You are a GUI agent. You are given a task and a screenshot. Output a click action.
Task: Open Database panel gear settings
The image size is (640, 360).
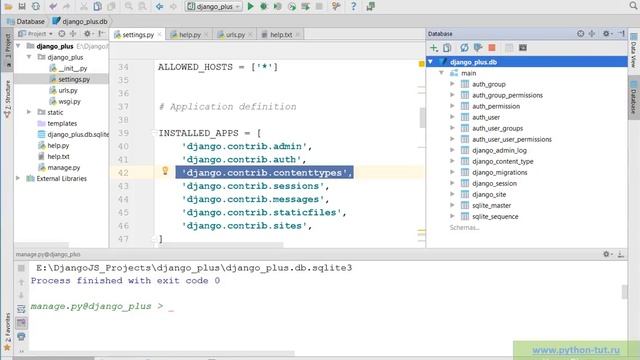(x=607, y=33)
